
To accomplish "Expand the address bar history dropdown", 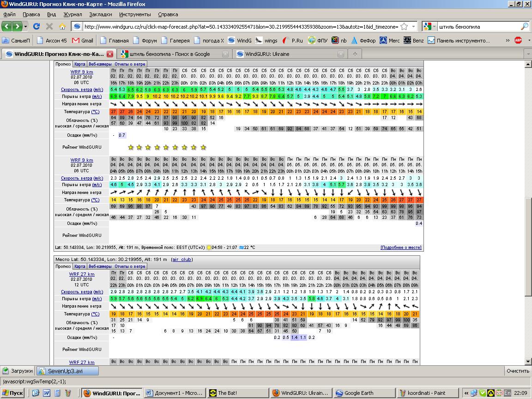I will pyautogui.click(x=413, y=26).
